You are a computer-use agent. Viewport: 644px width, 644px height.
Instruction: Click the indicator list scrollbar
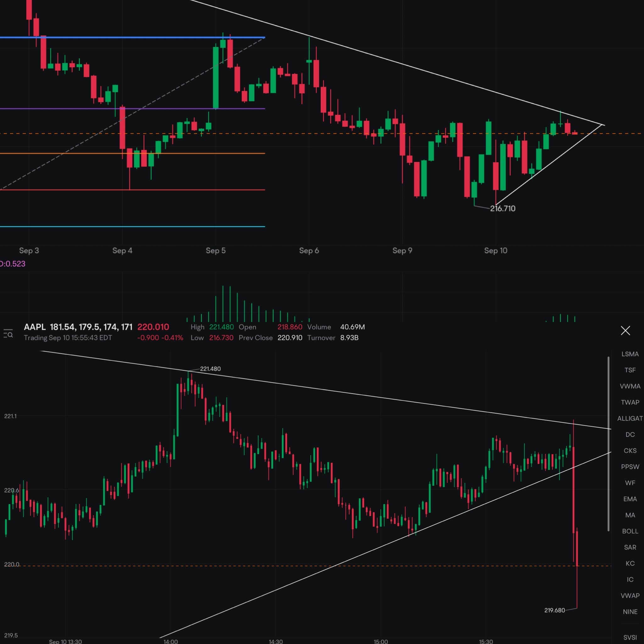click(609, 444)
